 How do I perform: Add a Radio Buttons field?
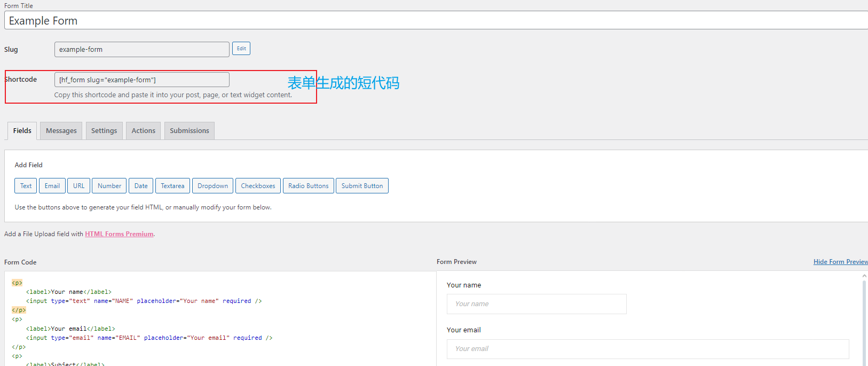click(x=309, y=186)
